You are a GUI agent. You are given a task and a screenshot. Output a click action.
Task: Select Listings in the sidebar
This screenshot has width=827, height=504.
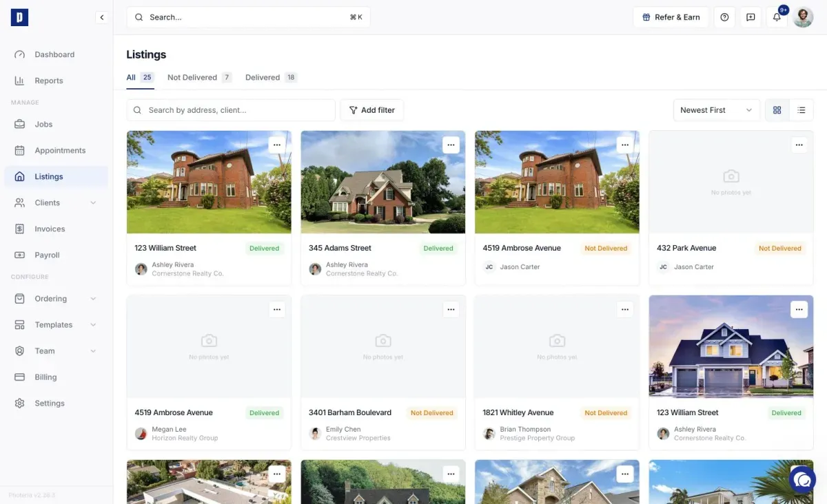(x=56, y=176)
